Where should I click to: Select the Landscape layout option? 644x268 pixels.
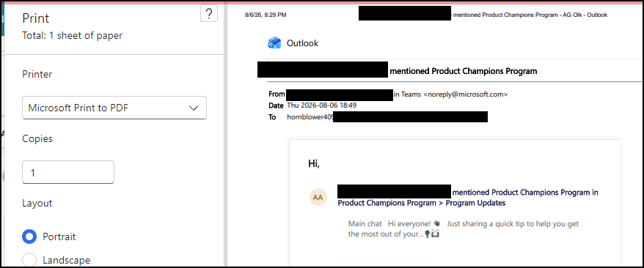[x=29, y=260]
